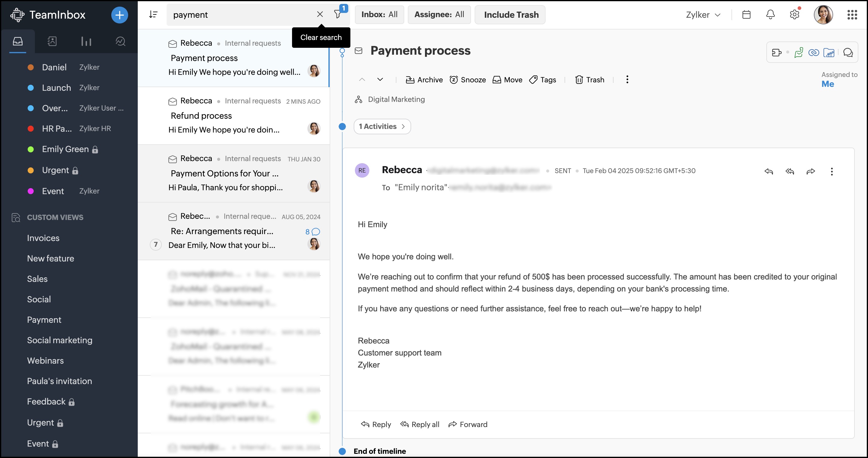Click the Forward link below message

(x=468, y=424)
